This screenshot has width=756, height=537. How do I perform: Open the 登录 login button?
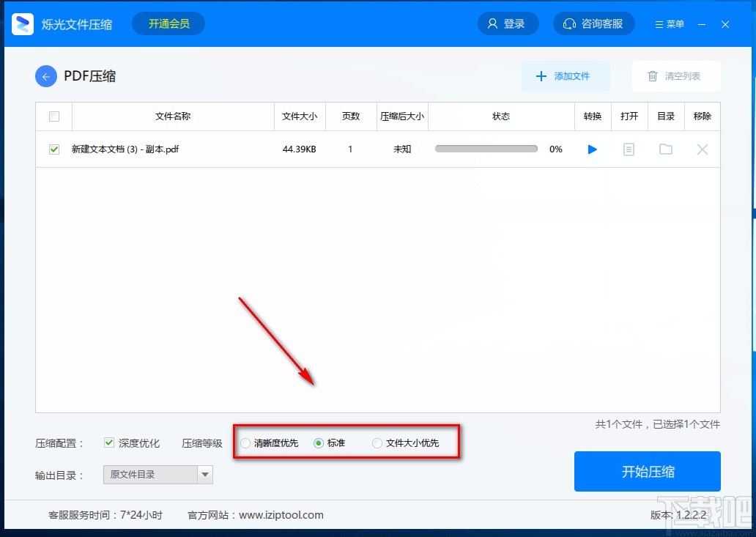(508, 23)
